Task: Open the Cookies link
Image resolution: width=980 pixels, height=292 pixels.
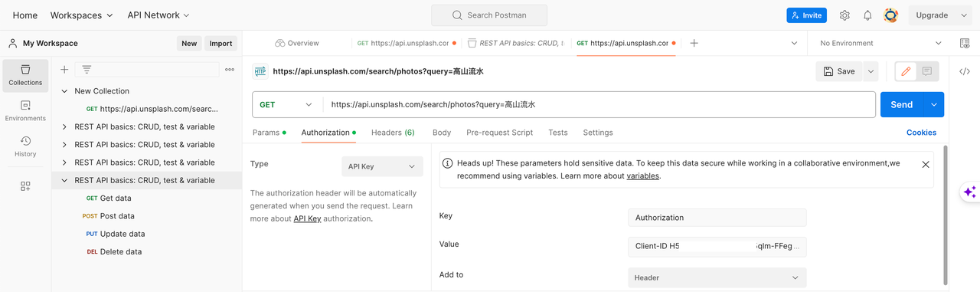Action: coord(921,133)
